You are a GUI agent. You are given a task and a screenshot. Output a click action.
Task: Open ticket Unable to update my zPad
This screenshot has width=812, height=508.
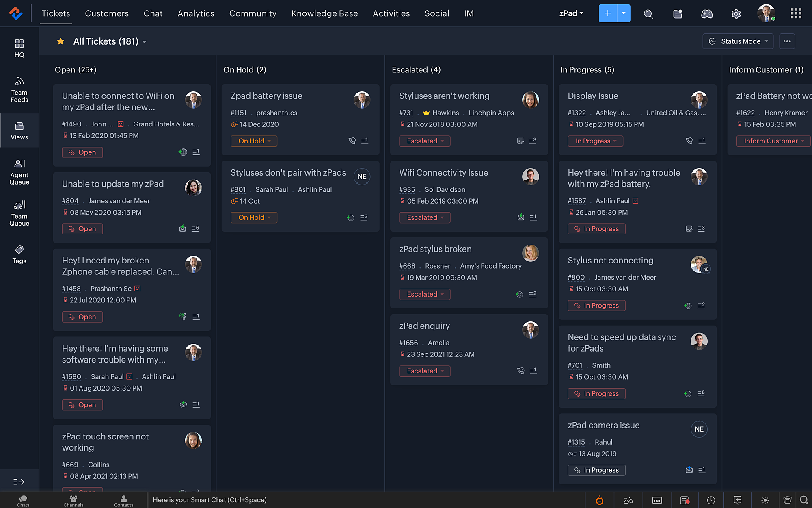click(x=113, y=184)
